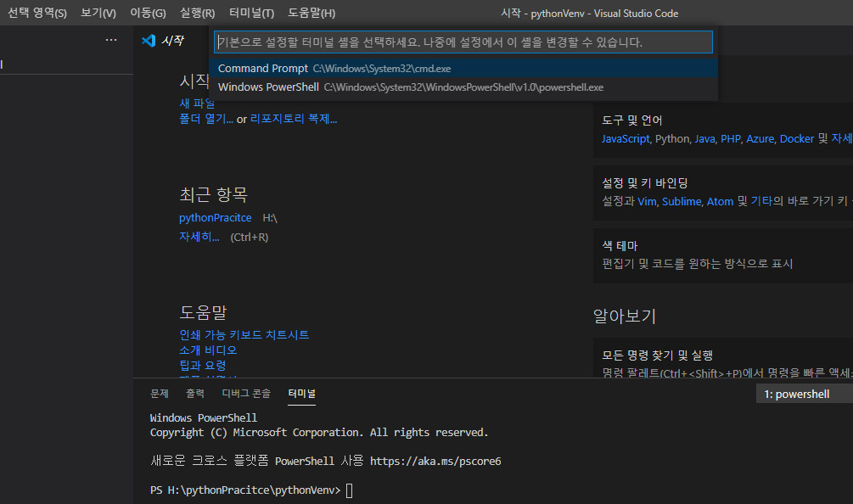Open 인쇄 가능 키보드 치트시트 link
Image resolution: width=853 pixels, height=504 pixels.
pyautogui.click(x=244, y=334)
